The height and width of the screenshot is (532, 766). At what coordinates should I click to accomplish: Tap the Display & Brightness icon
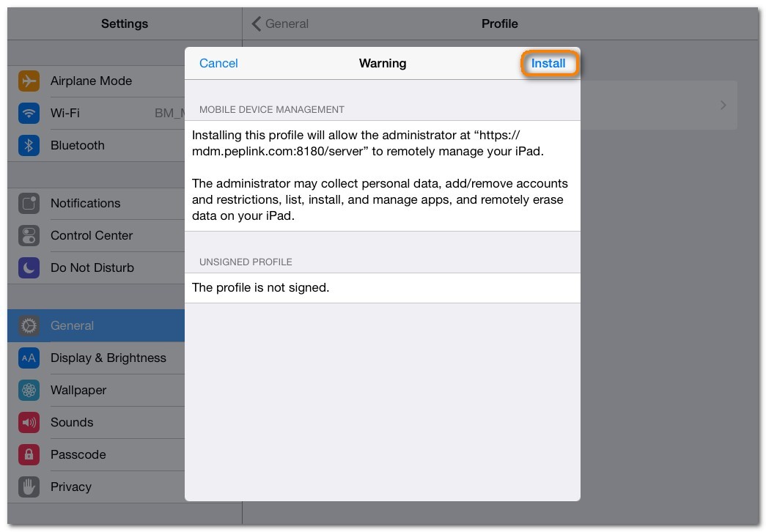(29, 358)
